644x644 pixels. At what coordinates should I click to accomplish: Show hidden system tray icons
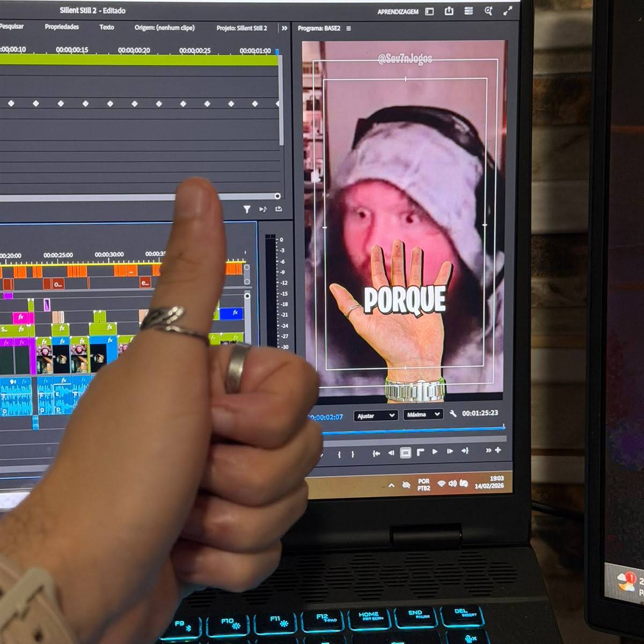(391, 486)
